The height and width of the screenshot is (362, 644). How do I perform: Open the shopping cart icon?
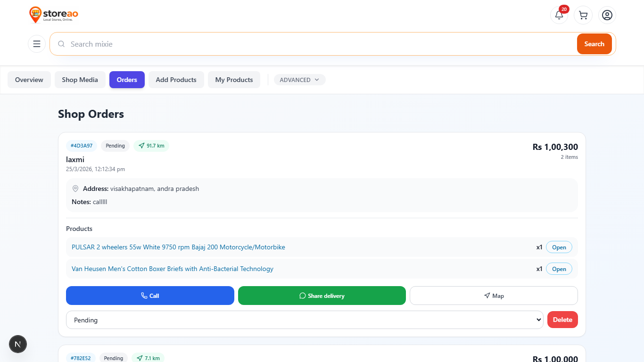(583, 15)
